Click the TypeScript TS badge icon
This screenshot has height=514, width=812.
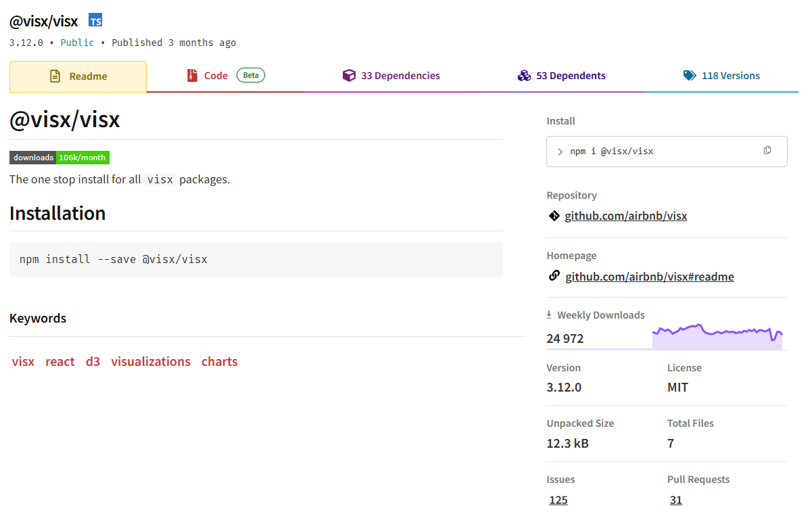tap(95, 20)
